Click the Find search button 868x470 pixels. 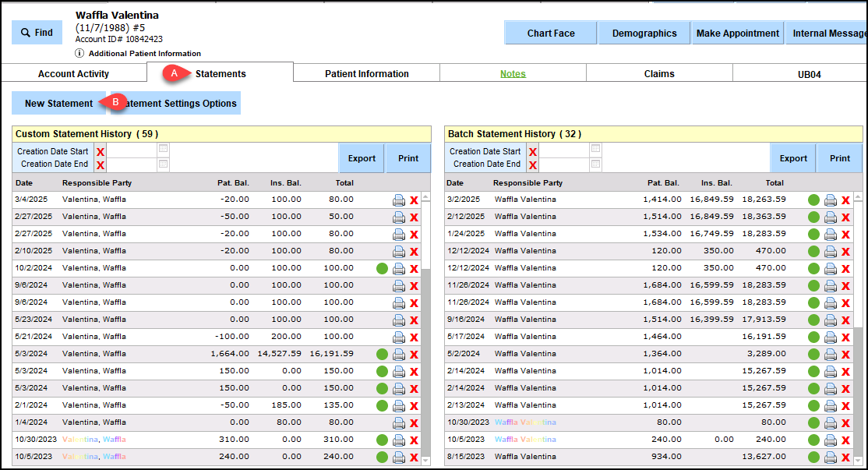[37, 33]
